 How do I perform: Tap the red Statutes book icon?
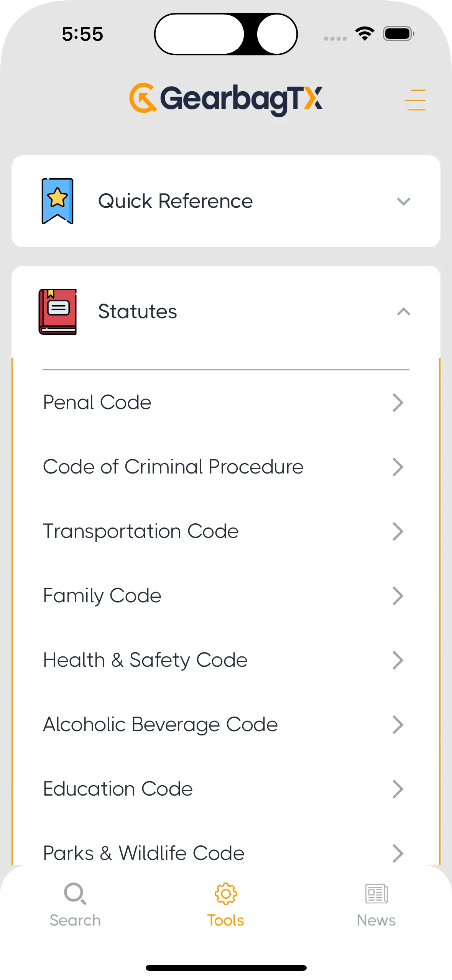58,311
